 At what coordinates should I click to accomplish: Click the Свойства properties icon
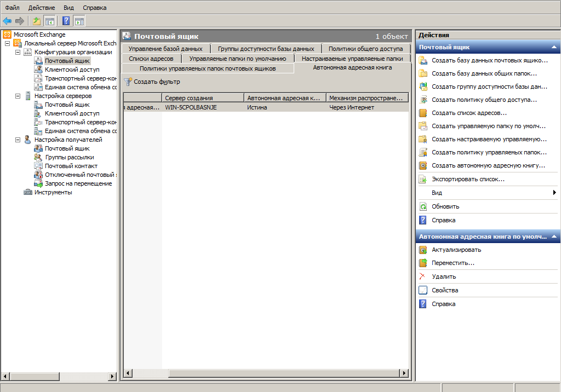click(x=423, y=290)
